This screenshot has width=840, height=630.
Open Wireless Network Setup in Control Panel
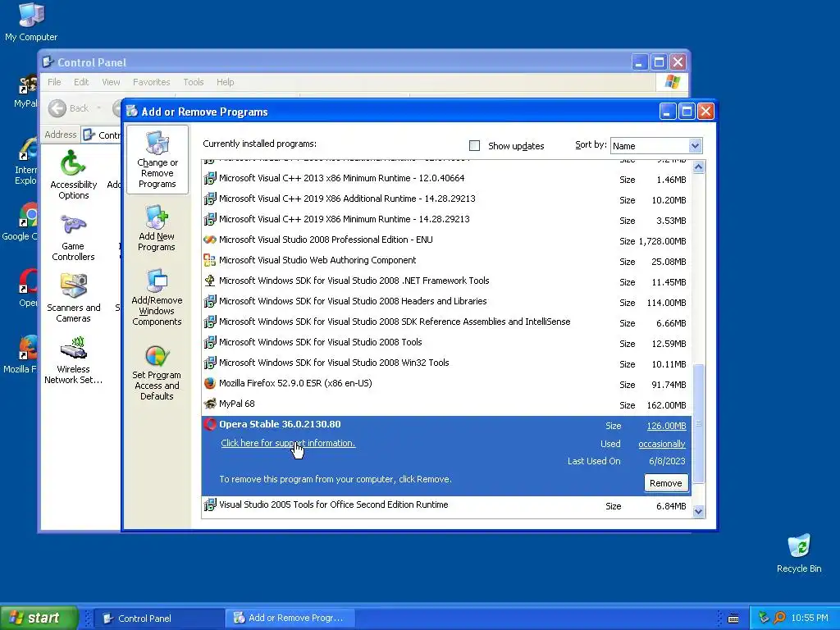point(73,361)
